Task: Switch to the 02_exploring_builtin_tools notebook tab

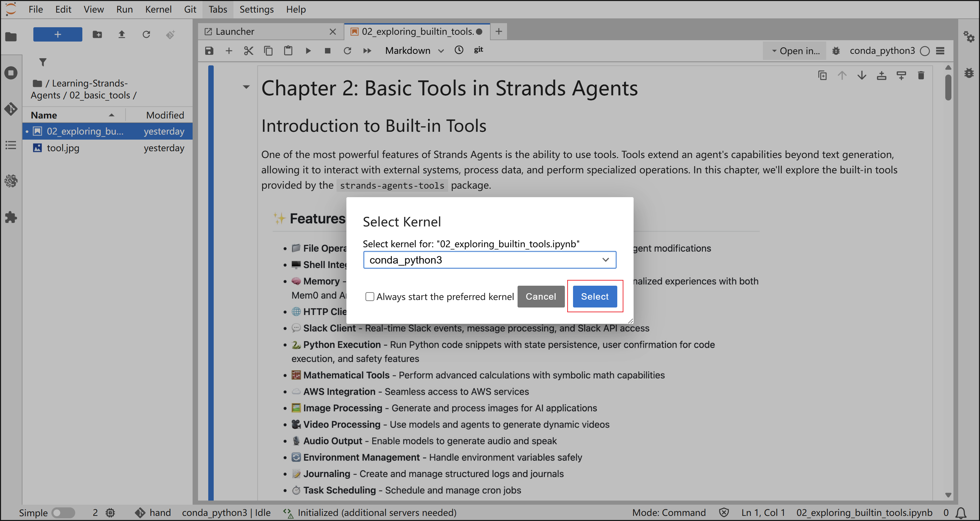Action: click(x=417, y=32)
